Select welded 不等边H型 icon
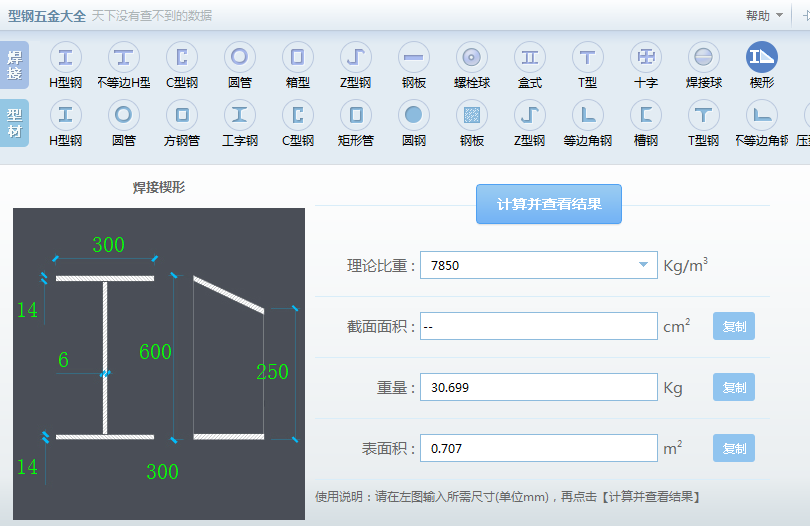The image size is (810, 526). coord(123,57)
